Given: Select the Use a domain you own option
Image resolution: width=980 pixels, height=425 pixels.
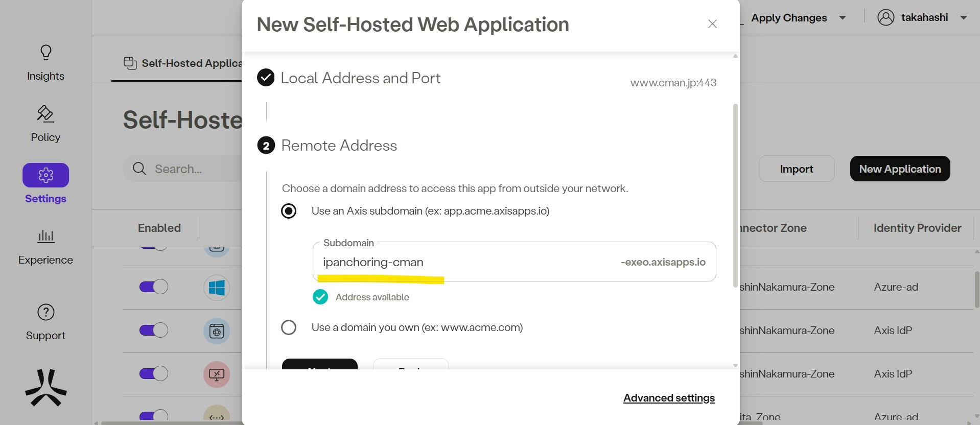Looking at the screenshot, I should pyautogui.click(x=289, y=327).
